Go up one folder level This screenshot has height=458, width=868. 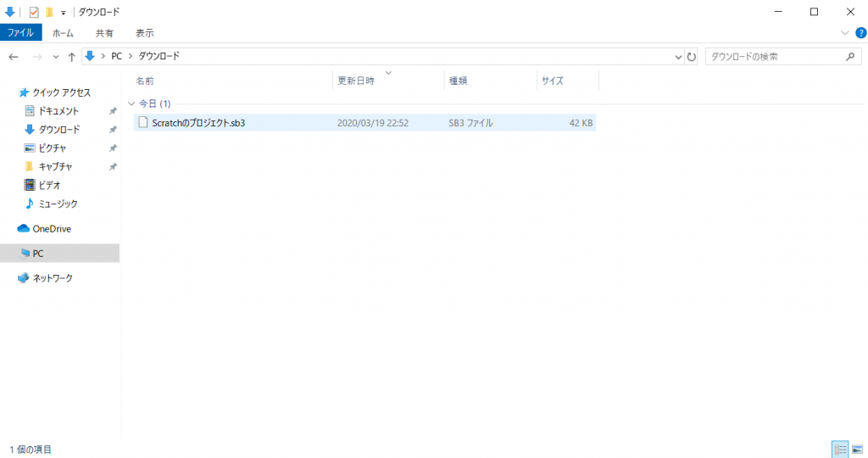(x=71, y=57)
